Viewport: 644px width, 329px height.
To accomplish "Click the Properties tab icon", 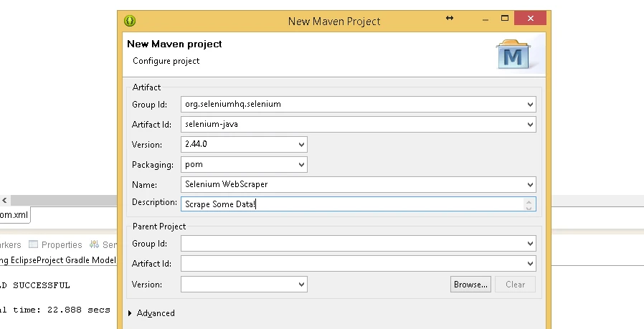I will (x=33, y=245).
